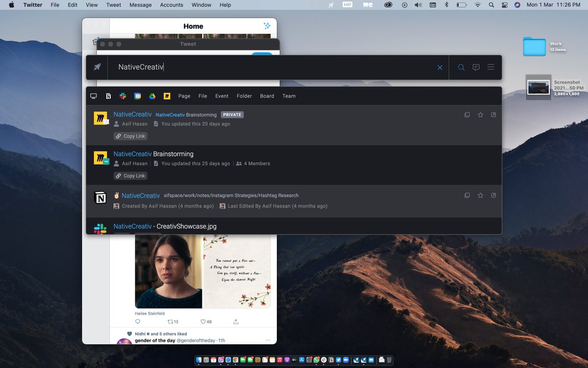Copy icon on the Hashtag Research result
This screenshot has height=368, width=588.
coord(467,195)
